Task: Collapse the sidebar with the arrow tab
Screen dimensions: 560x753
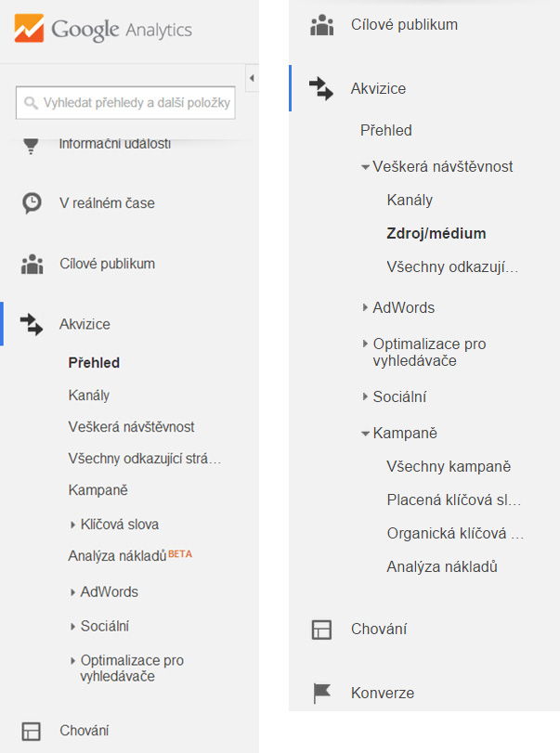Action: pos(252,75)
